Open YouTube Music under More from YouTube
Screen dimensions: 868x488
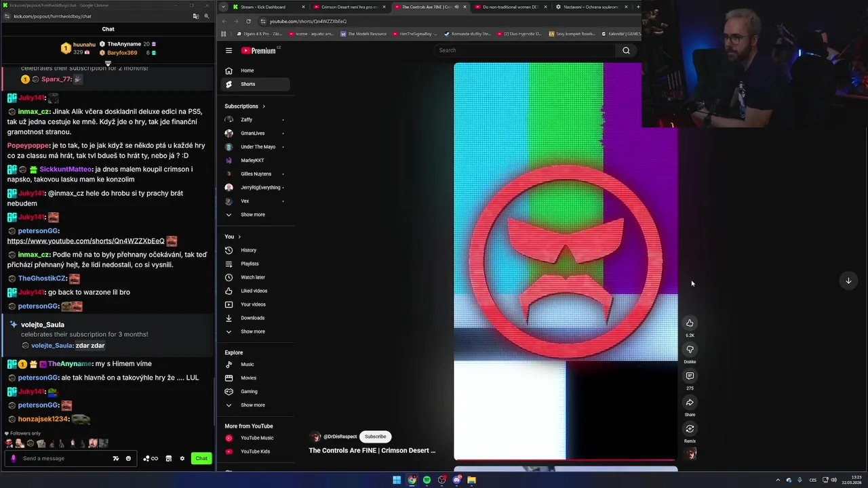pos(255,438)
